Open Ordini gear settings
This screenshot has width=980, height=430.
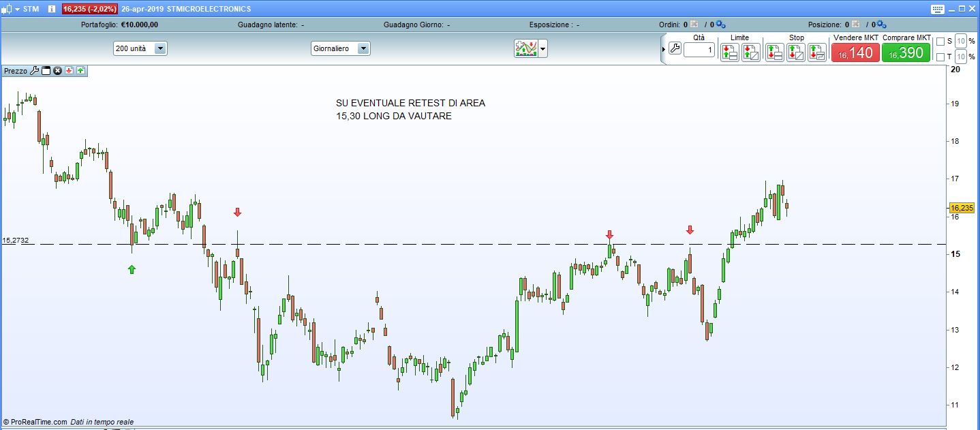tap(721, 25)
